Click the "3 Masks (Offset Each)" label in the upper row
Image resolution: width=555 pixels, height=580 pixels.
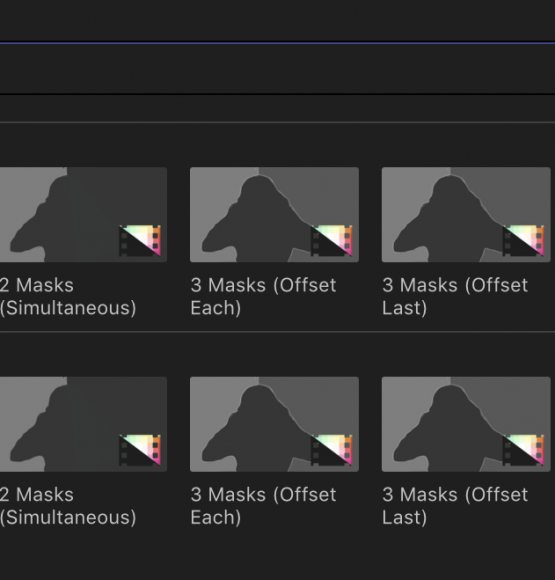263,297
